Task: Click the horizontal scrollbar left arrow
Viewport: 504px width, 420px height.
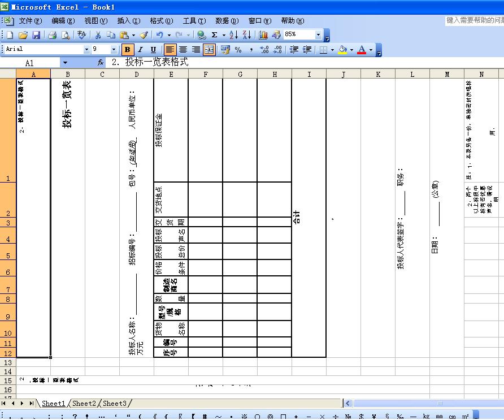Action: 348,403
